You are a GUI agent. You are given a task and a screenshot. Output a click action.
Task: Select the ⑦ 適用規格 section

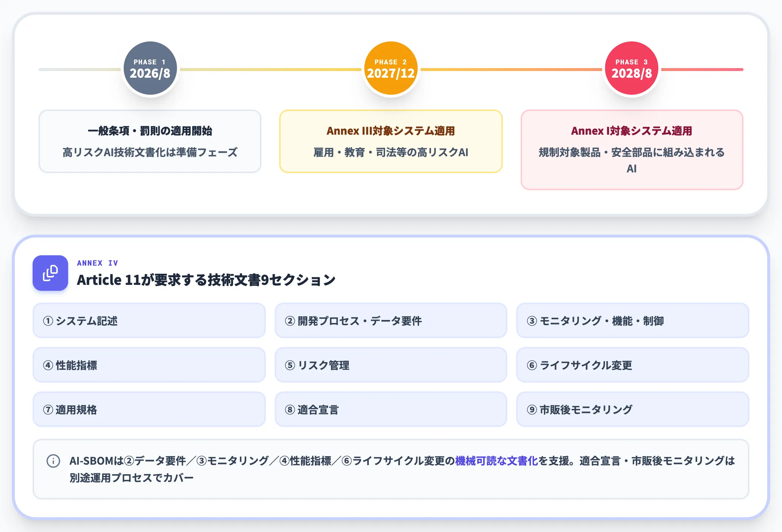149,409
